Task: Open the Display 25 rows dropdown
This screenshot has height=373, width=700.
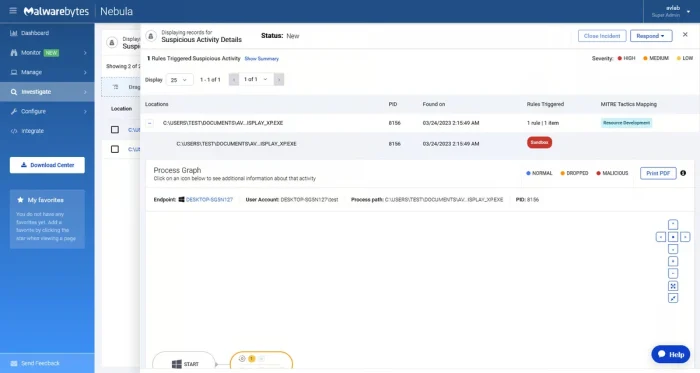Action: [179, 80]
